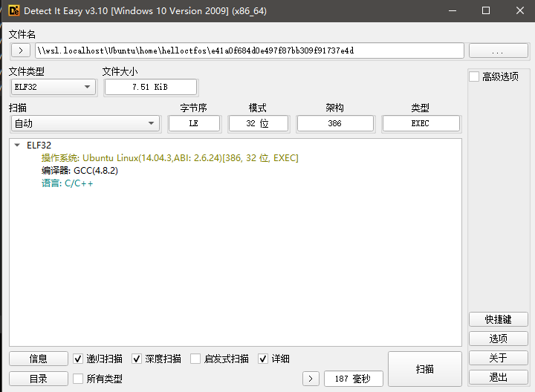Click the arrow button left of the file path
The width and height of the screenshot is (535, 392).
pyautogui.click(x=21, y=50)
